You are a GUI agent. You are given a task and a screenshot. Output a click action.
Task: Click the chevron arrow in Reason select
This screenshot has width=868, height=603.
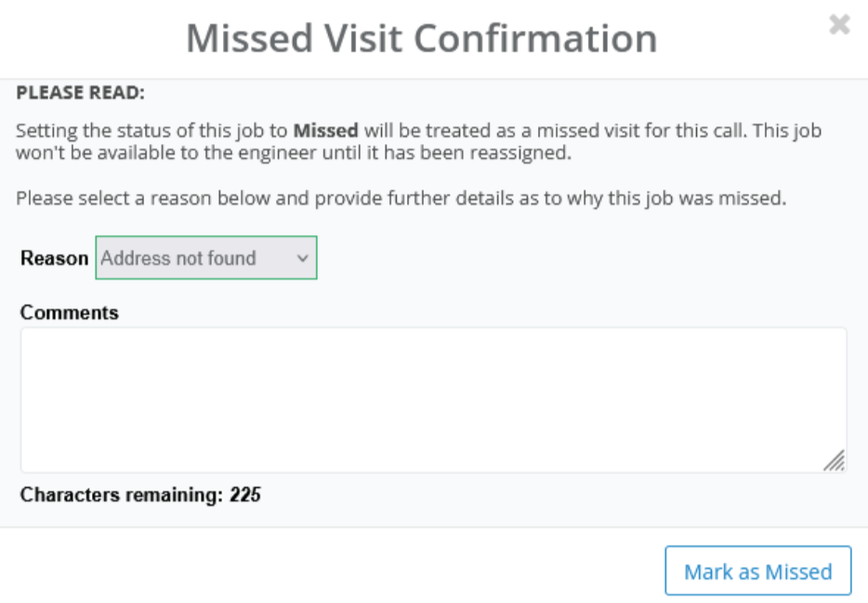(x=302, y=259)
